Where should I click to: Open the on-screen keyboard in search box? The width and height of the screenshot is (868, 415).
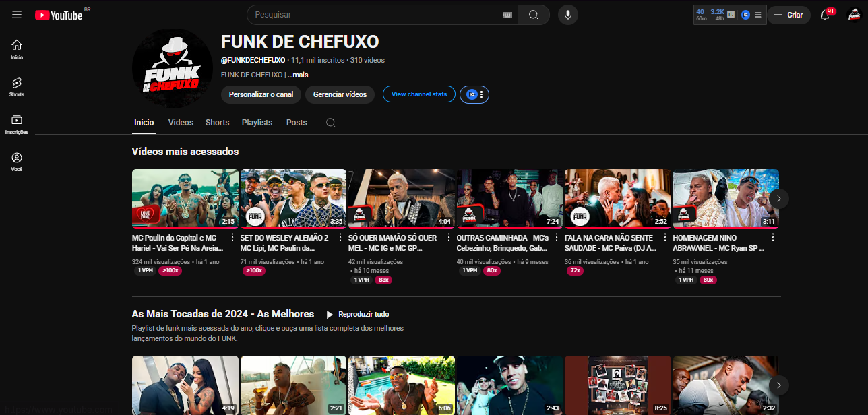507,15
